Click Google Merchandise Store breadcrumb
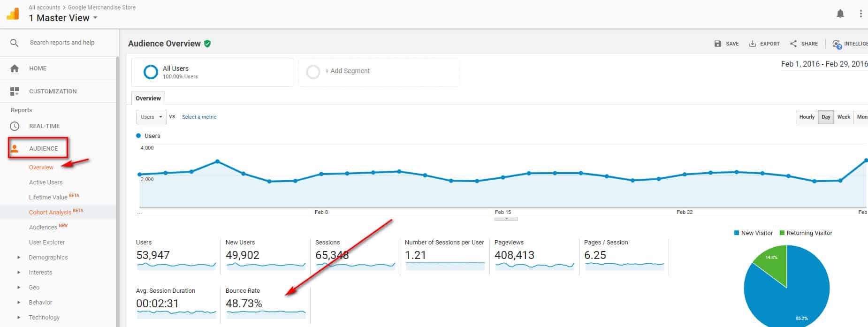This screenshot has width=868, height=327. pyautogui.click(x=102, y=8)
